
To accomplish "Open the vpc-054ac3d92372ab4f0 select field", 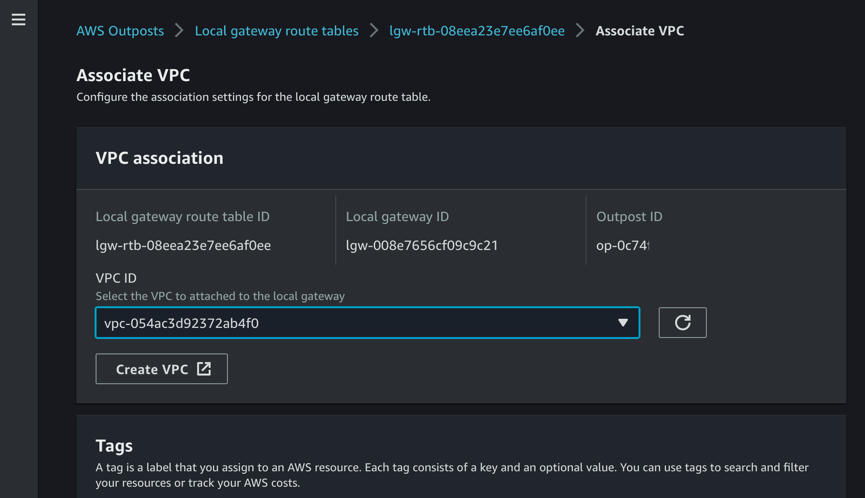I will tap(350, 323).
